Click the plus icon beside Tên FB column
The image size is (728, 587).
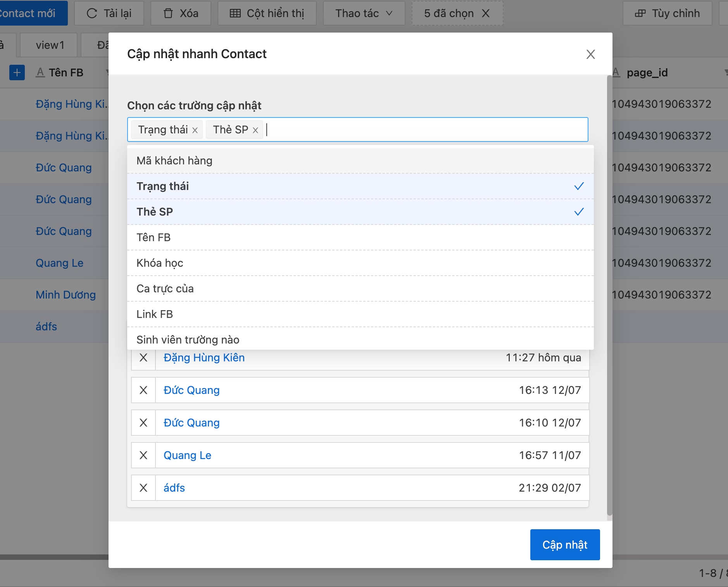(17, 73)
